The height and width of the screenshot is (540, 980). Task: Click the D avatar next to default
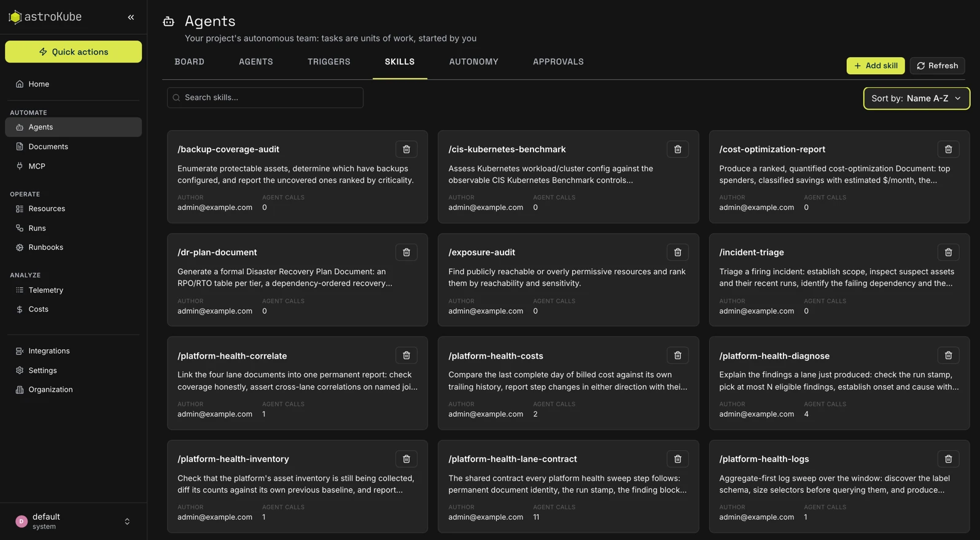21,522
